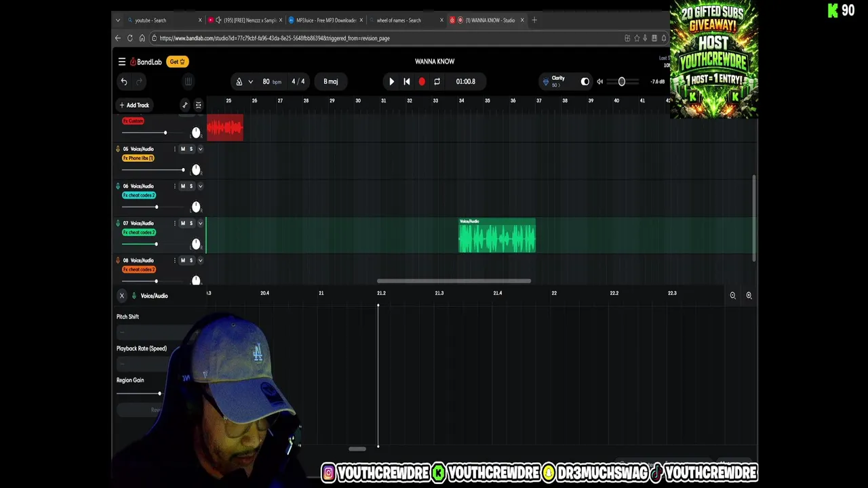
Task: Open track 08 three-dot menu
Action: pos(174,261)
